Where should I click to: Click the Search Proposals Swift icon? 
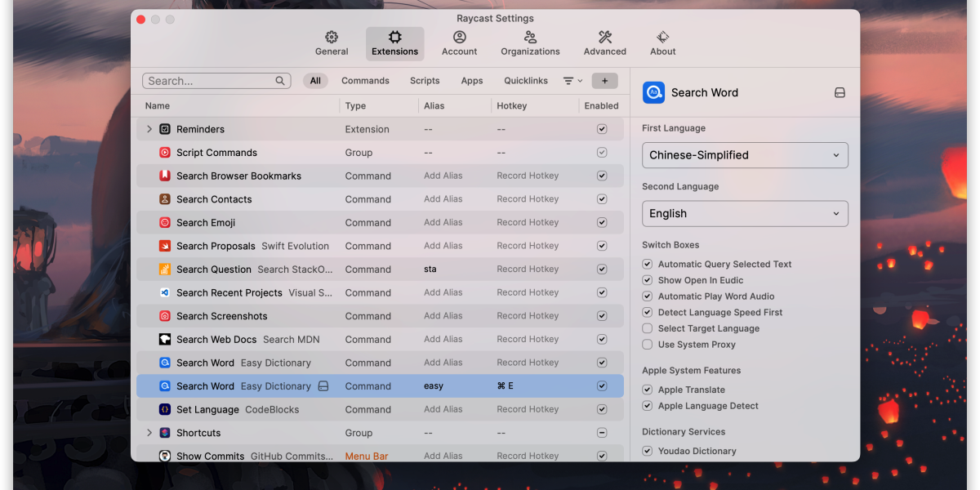point(165,246)
